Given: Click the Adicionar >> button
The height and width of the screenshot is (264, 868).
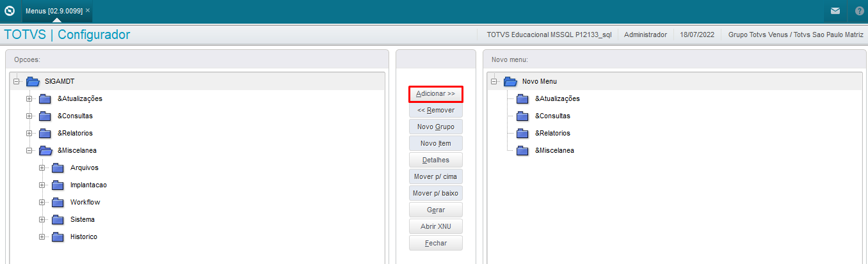Looking at the screenshot, I should [435, 93].
